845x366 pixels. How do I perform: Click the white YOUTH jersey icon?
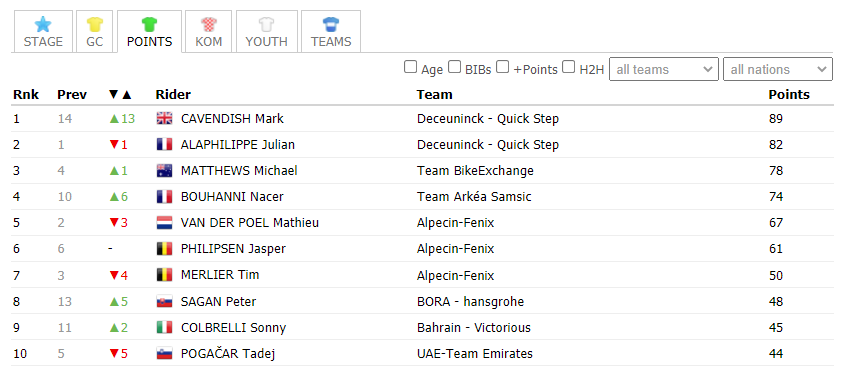[266, 24]
